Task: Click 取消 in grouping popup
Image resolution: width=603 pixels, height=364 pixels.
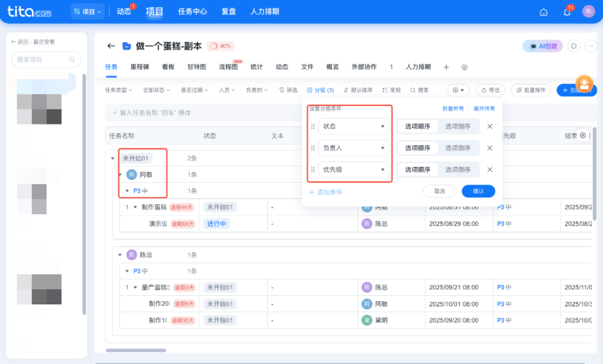Action: pyautogui.click(x=439, y=191)
